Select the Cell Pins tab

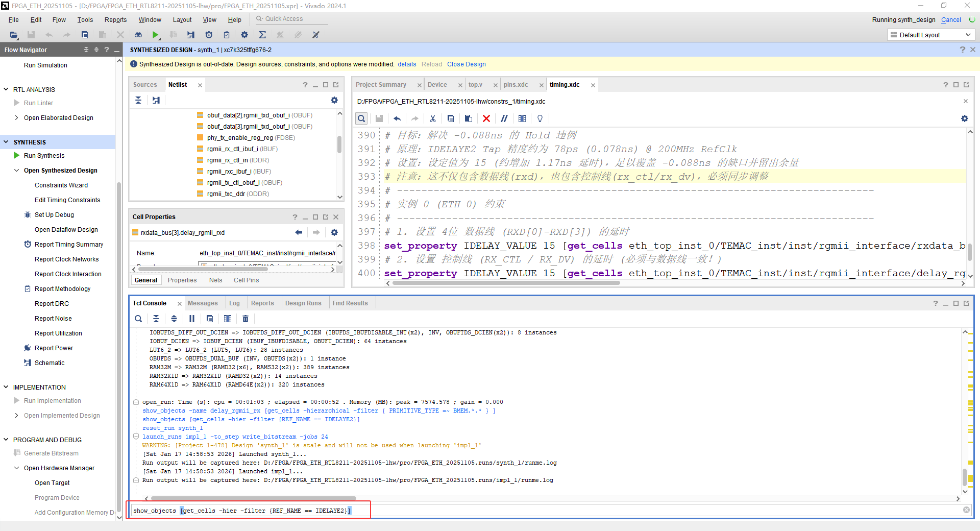(247, 280)
